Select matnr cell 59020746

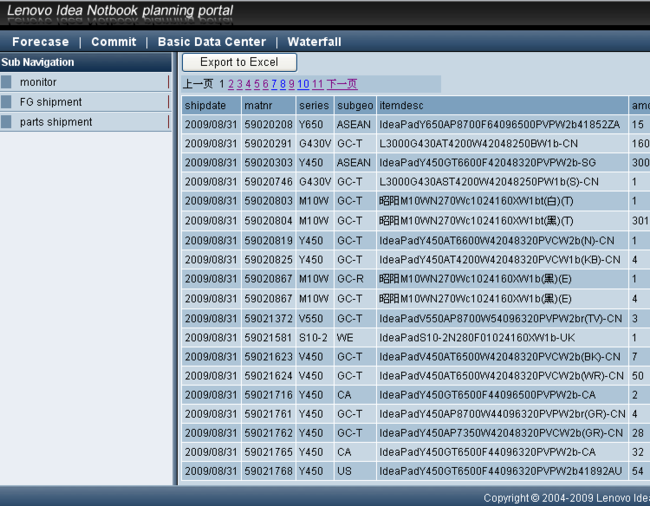click(x=269, y=182)
